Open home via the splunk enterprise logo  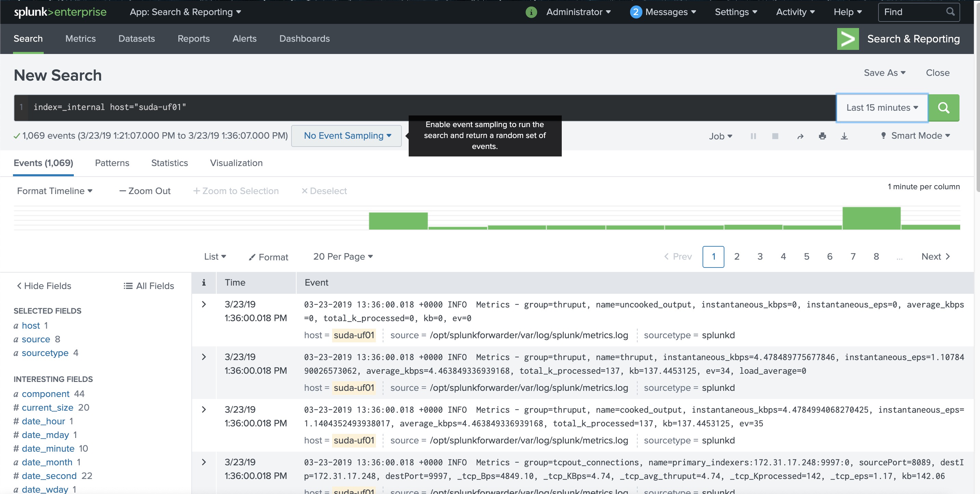pos(59,12)
